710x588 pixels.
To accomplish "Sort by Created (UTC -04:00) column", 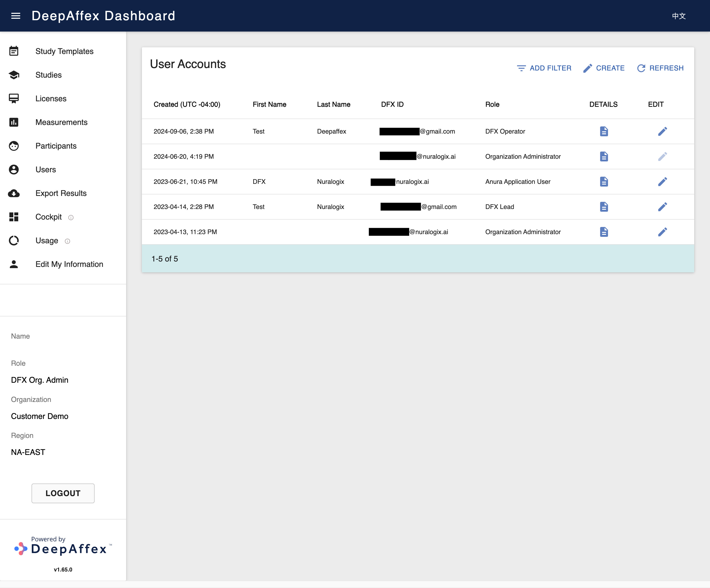I will tap(187, 104).
